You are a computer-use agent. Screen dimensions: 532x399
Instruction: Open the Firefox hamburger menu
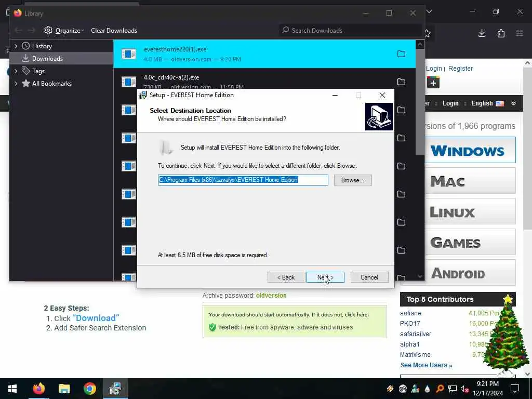coord(520,33)
